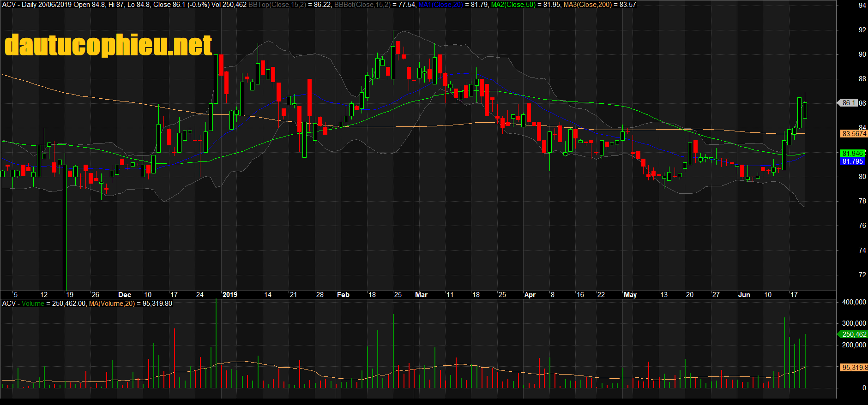This screenshot has height=405, width=868.
Task: Select the orange 83.5674 price axis tag
Action: pos(854,134)
